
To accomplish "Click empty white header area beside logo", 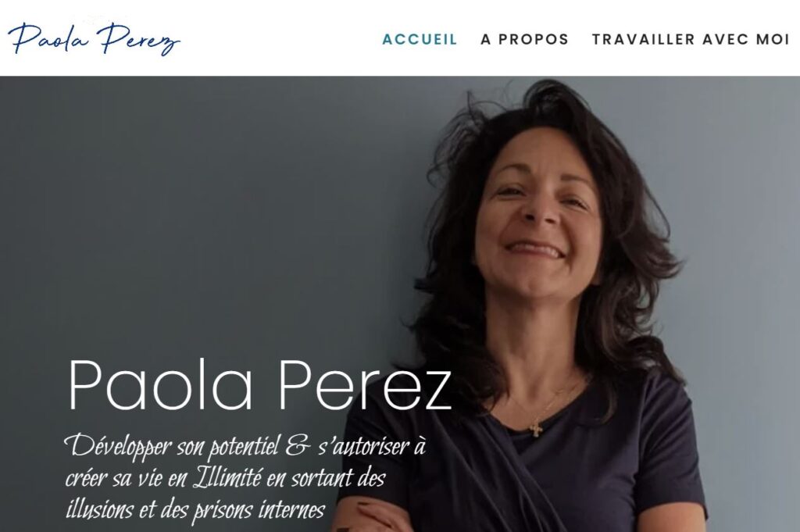I will [x=280, y=38].
